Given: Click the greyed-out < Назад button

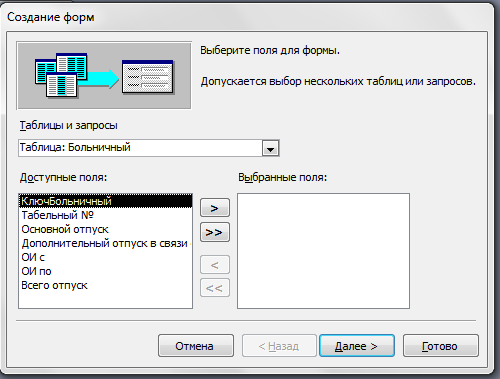Looking at the screenshot, I should click(x=279, y=346).
